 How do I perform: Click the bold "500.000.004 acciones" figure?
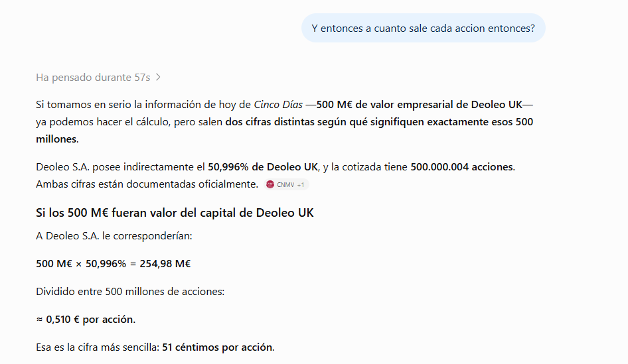click(x=461, y=167)
